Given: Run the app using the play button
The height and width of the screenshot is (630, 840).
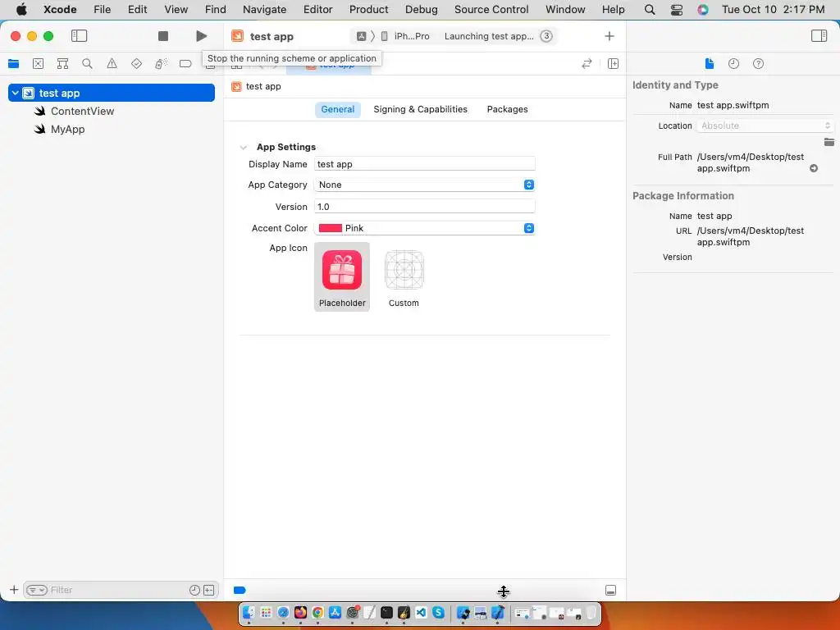Looking at the screenshot, I should tap(202, 36).
